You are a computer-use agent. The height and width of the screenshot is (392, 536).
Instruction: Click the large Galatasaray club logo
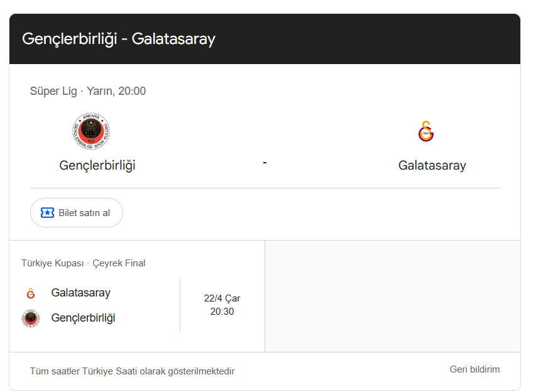pos(427,132)
